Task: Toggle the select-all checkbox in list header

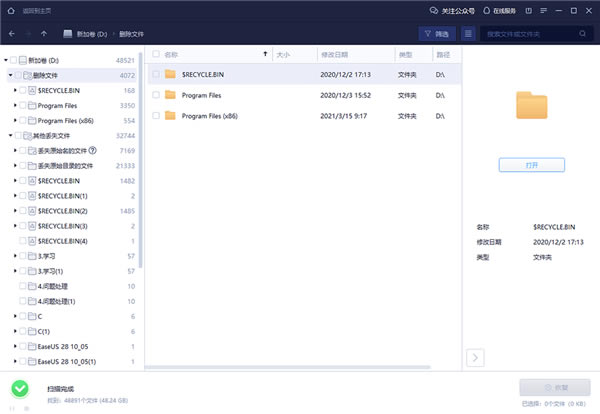Action: pyautogui.click(x=155, y=54)
